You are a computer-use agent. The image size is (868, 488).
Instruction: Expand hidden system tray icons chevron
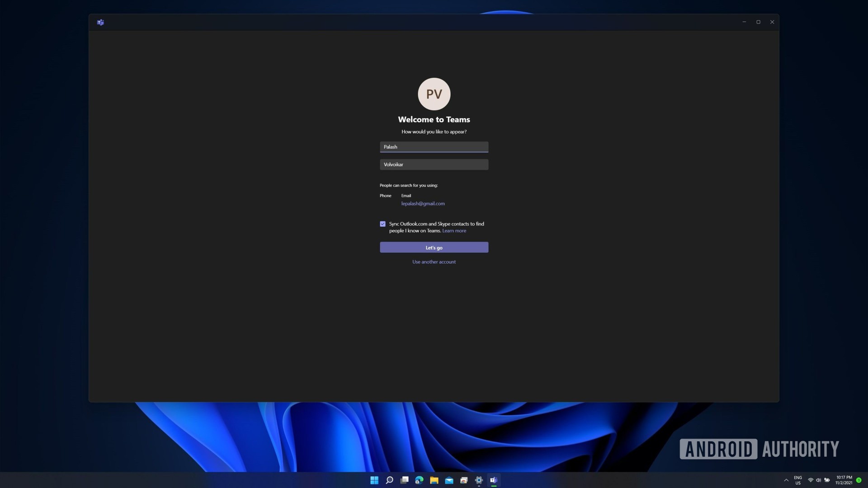click(x=786, y=480)
